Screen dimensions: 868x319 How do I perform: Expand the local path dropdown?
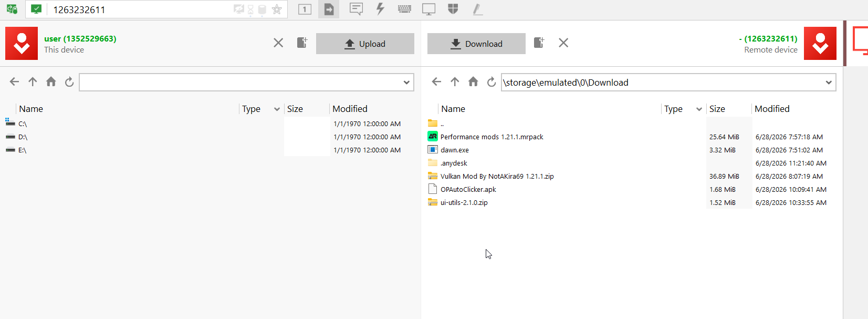(406, 83)
